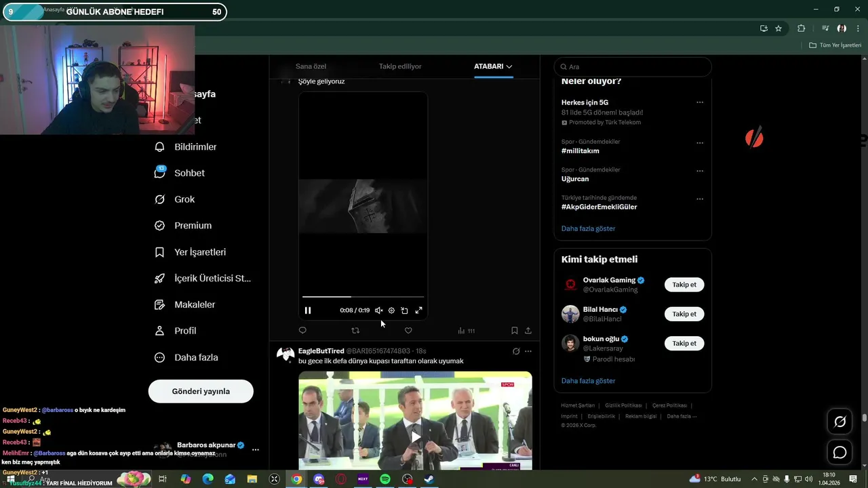868x488 pixels.
Task: Open İçerik Üreticisi Stüdyosu in the sidebar
Action: click(x=203, y=279)
